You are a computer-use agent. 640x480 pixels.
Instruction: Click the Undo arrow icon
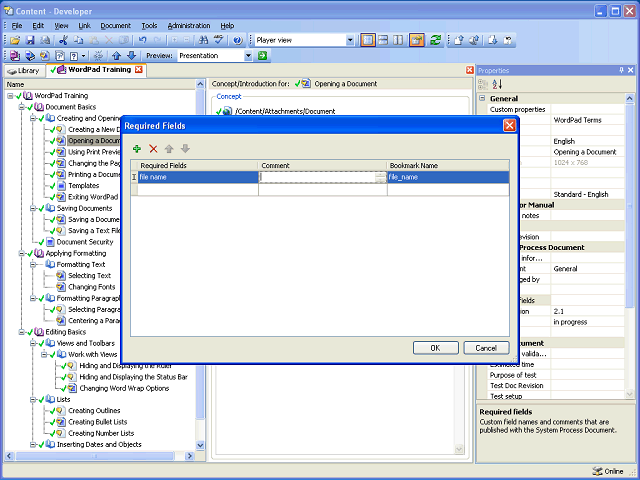coord(142,40)
